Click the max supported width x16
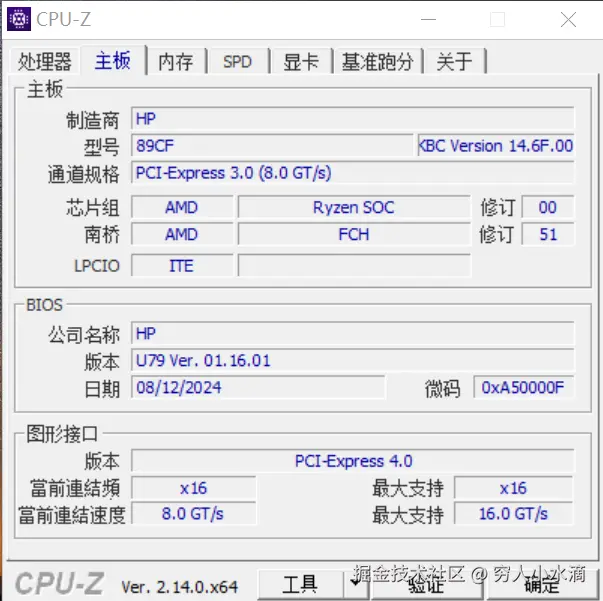This screenshot has height=601, width=603. click(513, 488)
